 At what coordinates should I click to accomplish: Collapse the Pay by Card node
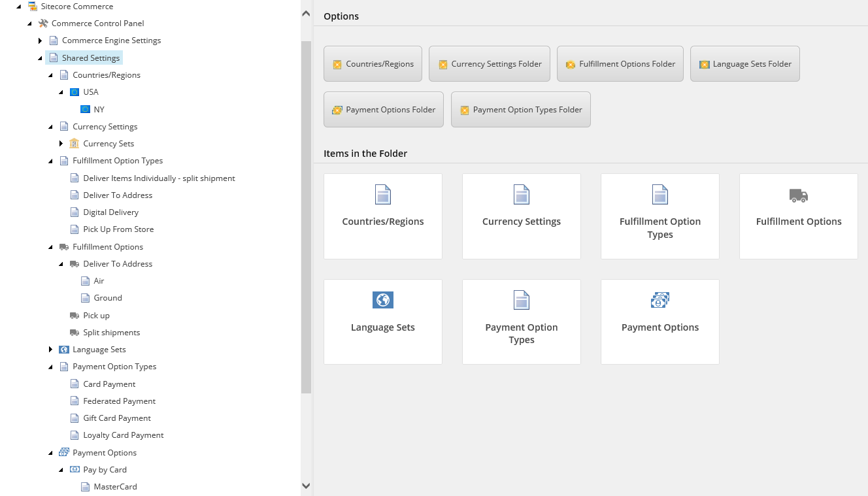61,470
